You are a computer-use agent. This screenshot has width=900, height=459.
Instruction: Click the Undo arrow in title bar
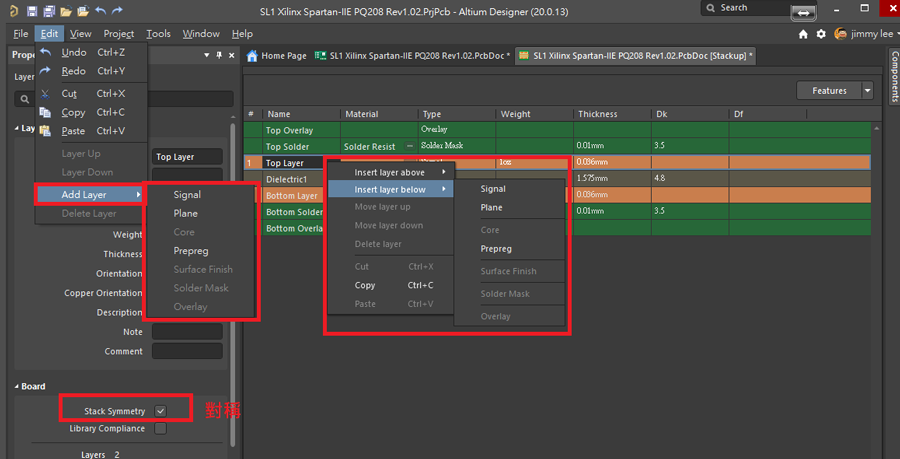point(101,10)
